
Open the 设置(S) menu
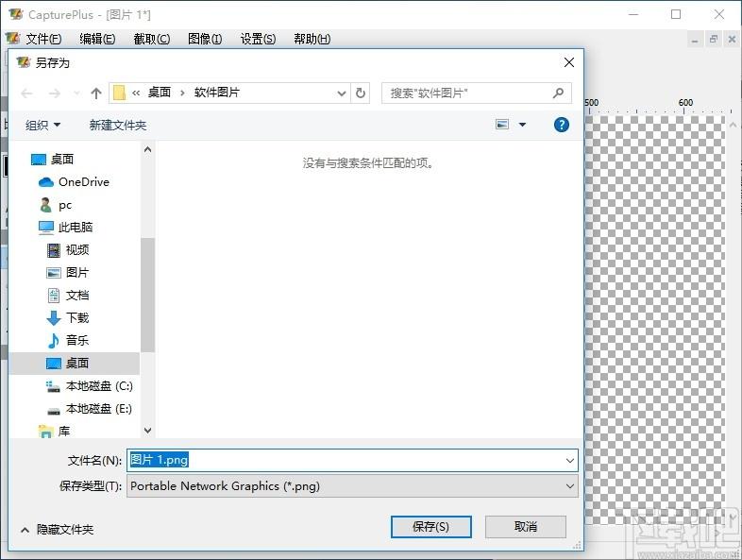point(259,39)
